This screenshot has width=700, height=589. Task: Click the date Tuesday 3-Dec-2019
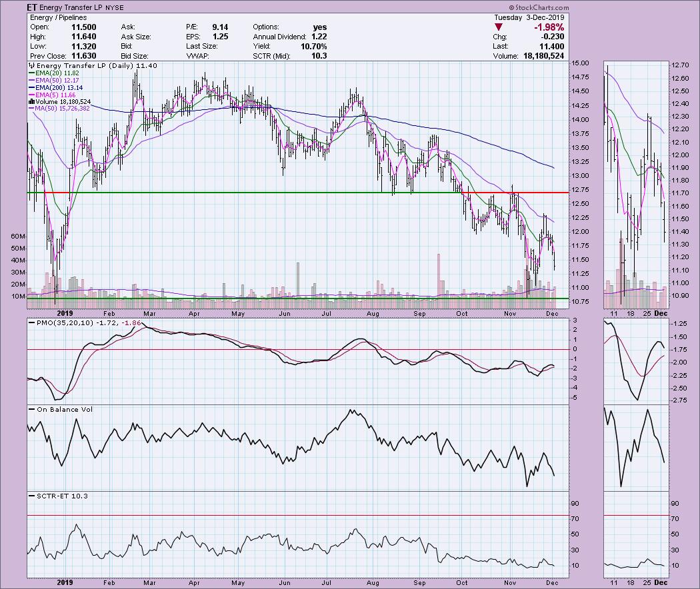(529, 17)
